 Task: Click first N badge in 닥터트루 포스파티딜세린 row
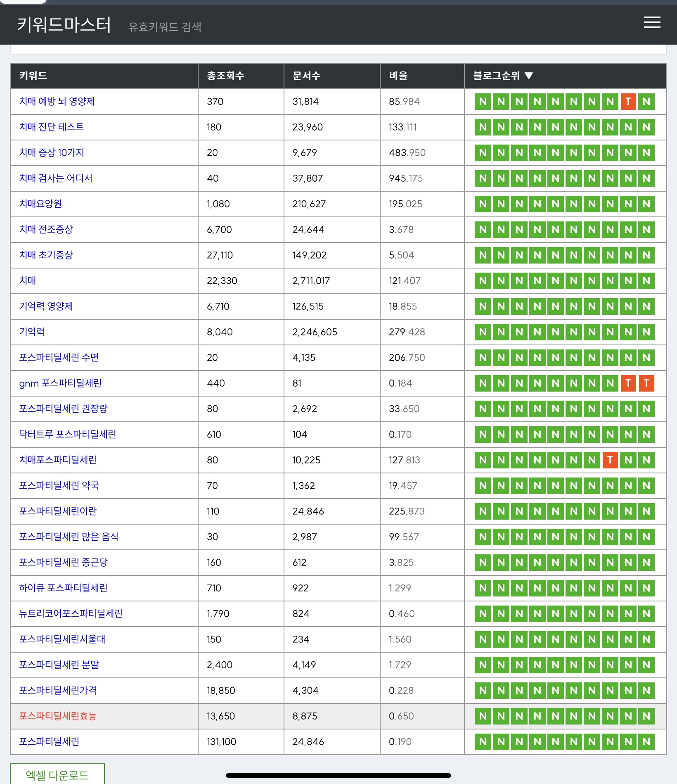(483, 434)
